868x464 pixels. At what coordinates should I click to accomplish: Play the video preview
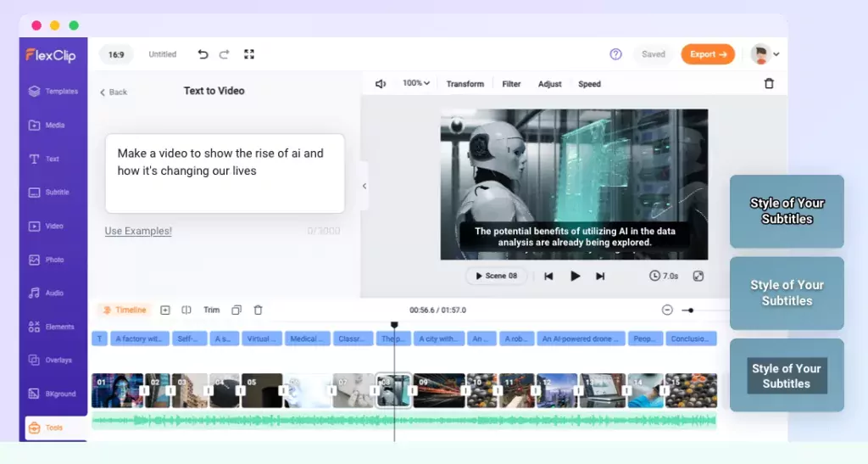[x=576, y=276]
